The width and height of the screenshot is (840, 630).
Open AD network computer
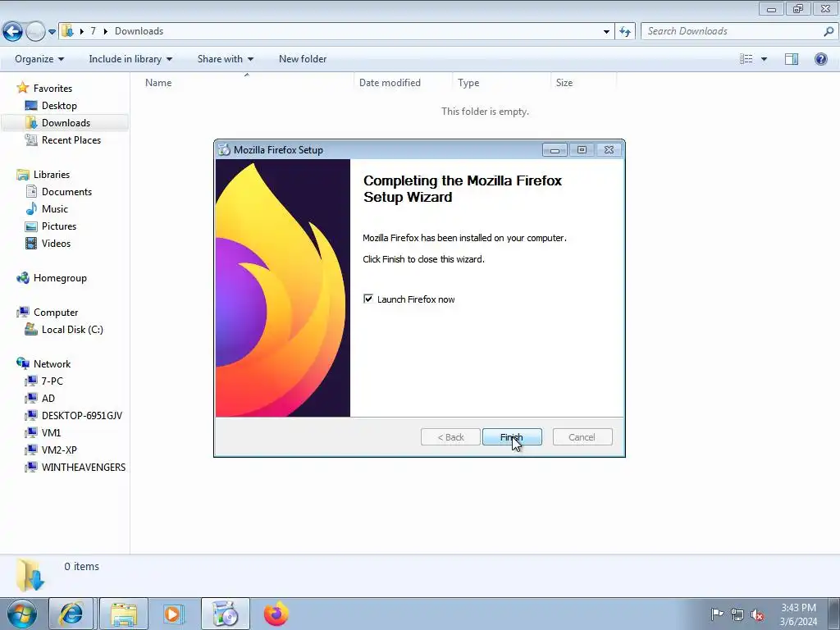point(48,398)
